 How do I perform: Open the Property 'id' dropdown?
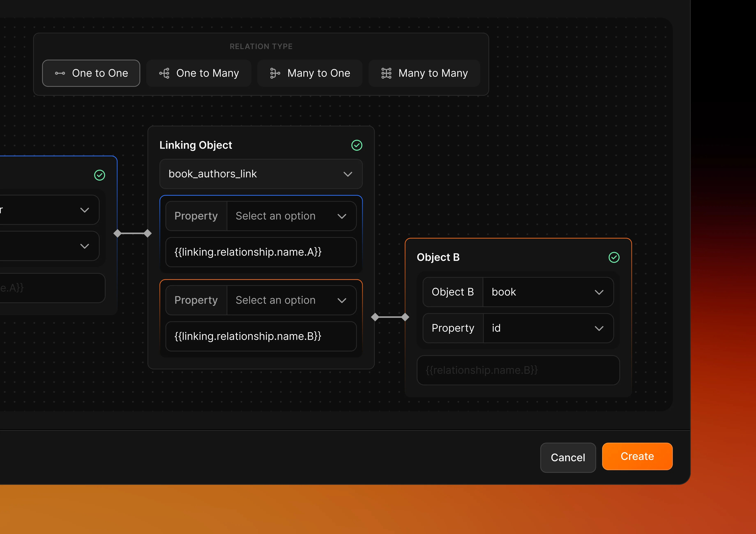coord(547,328)
